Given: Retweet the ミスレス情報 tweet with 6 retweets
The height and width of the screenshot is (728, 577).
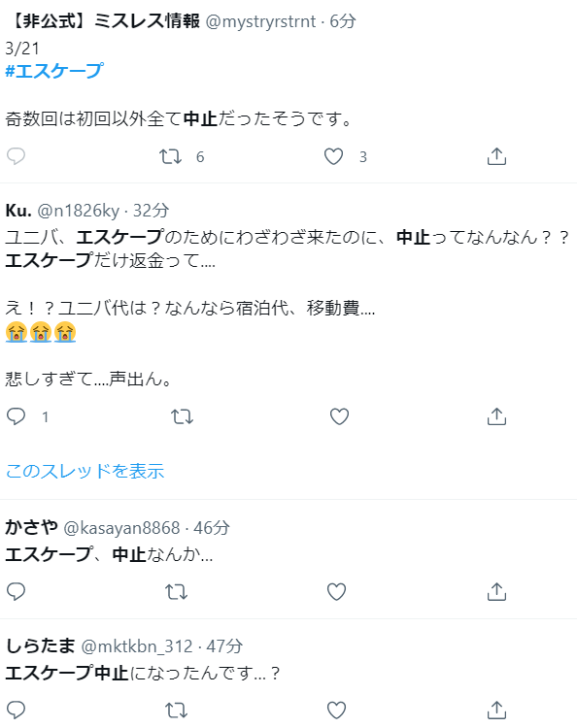Looking at the screenshot, I should pyautogui.click(x=171, y=156).
